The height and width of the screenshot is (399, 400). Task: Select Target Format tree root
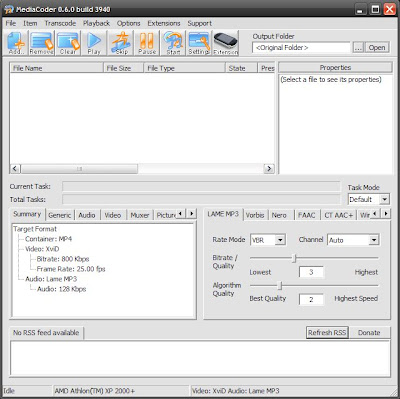35,229
